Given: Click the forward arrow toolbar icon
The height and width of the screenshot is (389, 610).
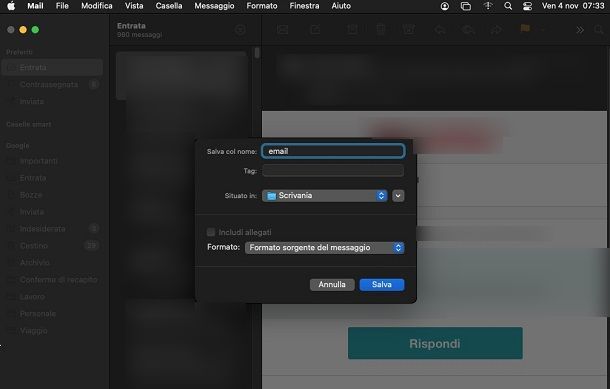Looking at the screenshot, I should click(x=496, y=30).
